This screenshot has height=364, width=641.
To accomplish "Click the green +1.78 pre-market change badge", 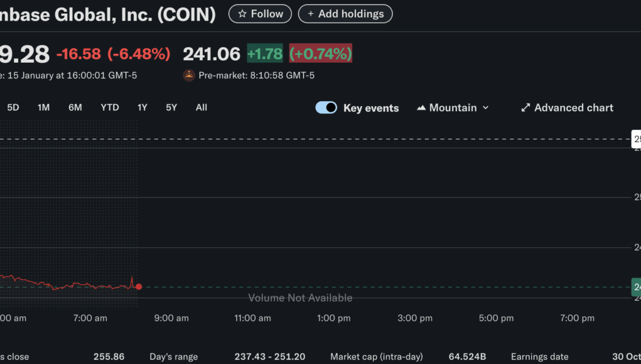I will coord(265,54).
